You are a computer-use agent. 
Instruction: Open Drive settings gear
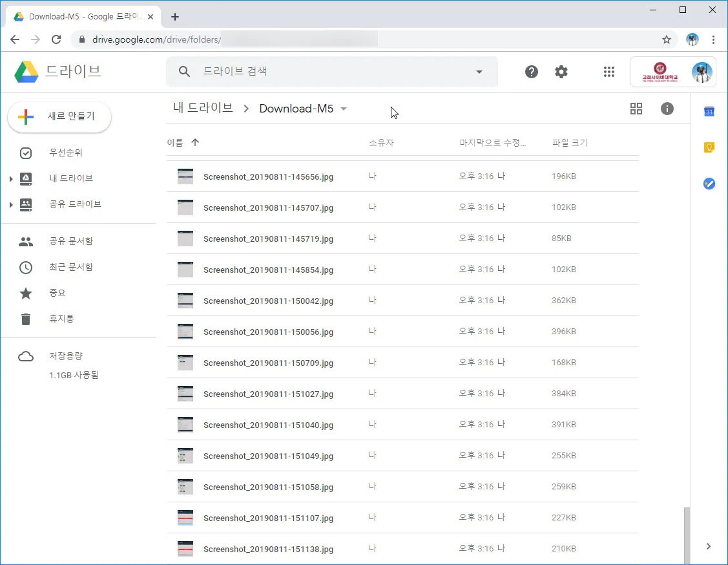click(x=561, y=72)
